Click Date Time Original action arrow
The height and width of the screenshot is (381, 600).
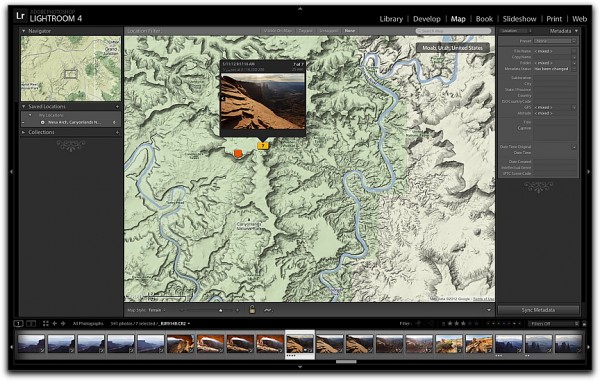[574, 147]
